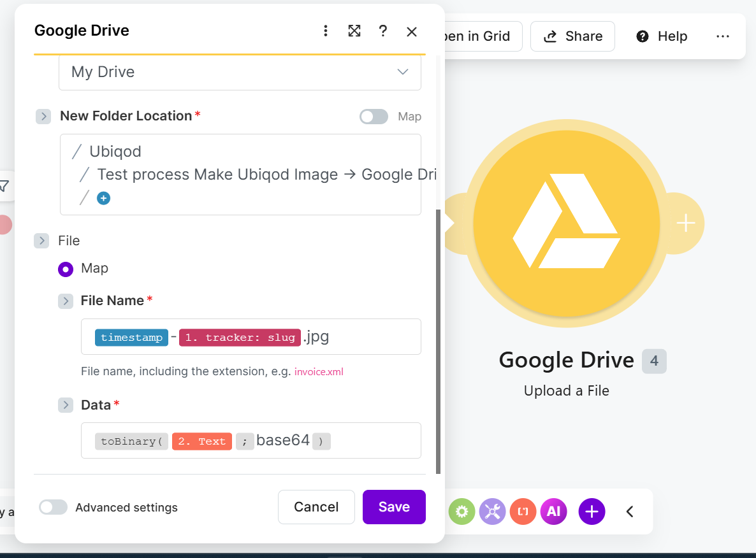Click the purple plus add button
Viewport: 756px width, 558px height.
592,511
